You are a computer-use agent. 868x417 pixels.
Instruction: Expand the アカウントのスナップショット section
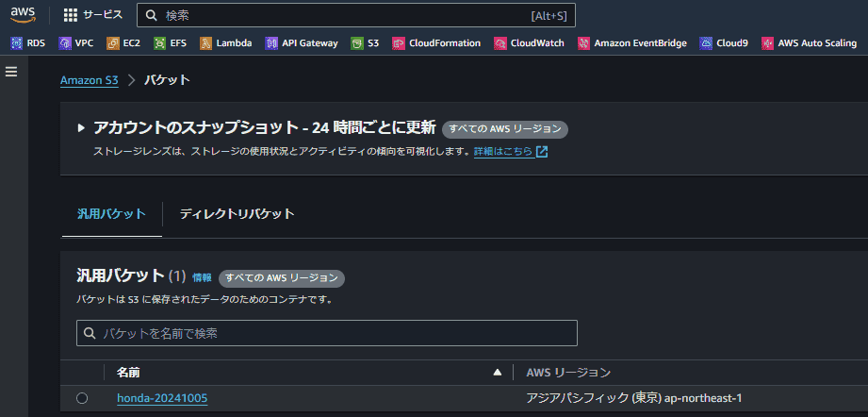(81, 128)
